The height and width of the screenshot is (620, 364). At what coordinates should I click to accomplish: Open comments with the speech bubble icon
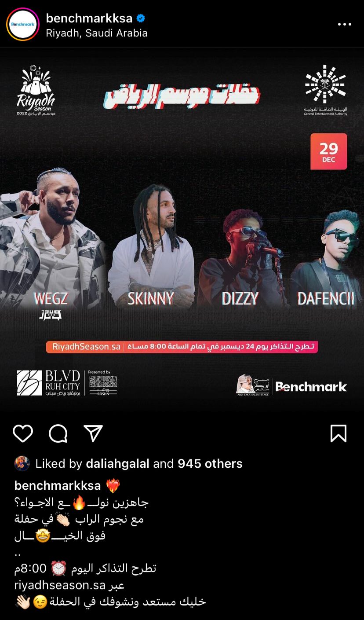coord(58,433)
